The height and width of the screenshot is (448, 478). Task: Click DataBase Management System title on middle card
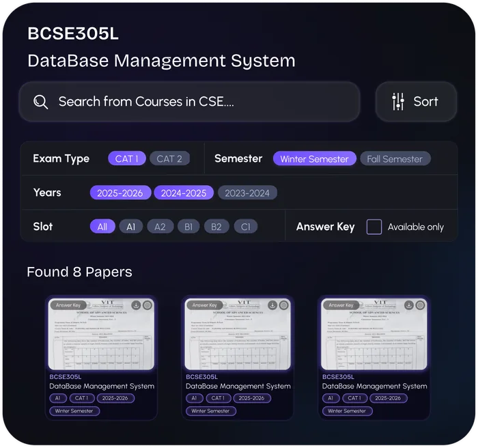[238, 387]
